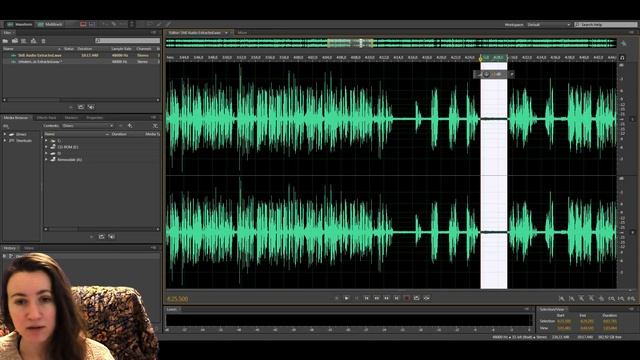Open the Effects Rack tab

click(46, 118)
